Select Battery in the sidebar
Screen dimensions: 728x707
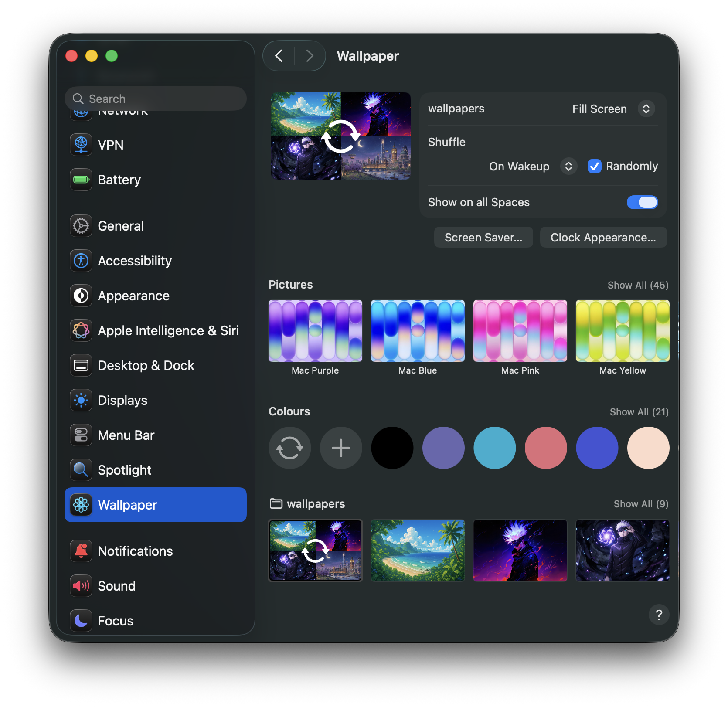[x=156, y=180]
